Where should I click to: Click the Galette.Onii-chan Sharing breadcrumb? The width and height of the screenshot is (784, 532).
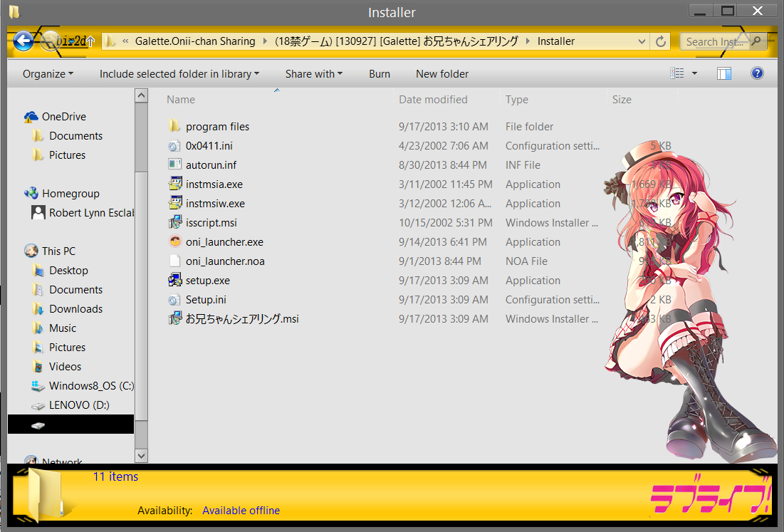click(x=195, y=41)
